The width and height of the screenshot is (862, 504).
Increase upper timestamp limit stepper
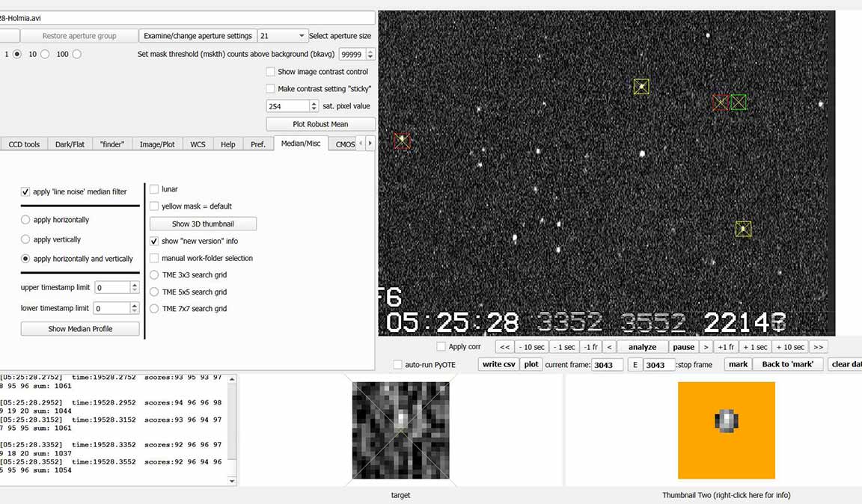(x=135, y=285)
